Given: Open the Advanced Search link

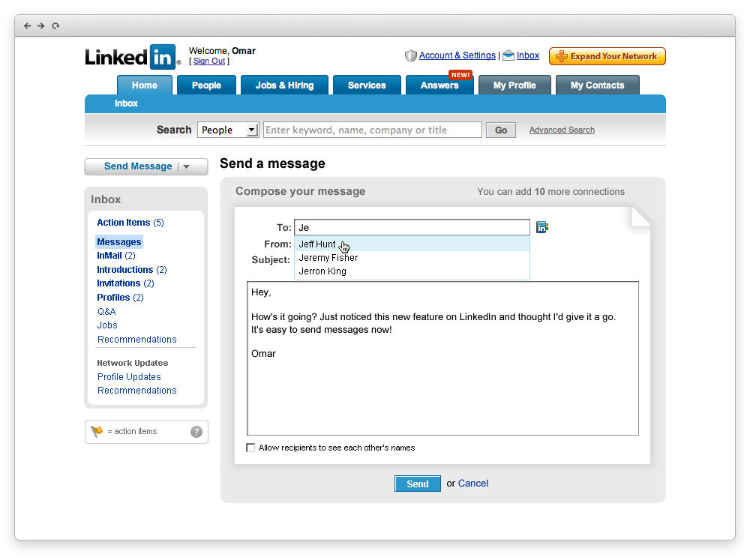Looking at the screenshot, I should coord(562,130).
